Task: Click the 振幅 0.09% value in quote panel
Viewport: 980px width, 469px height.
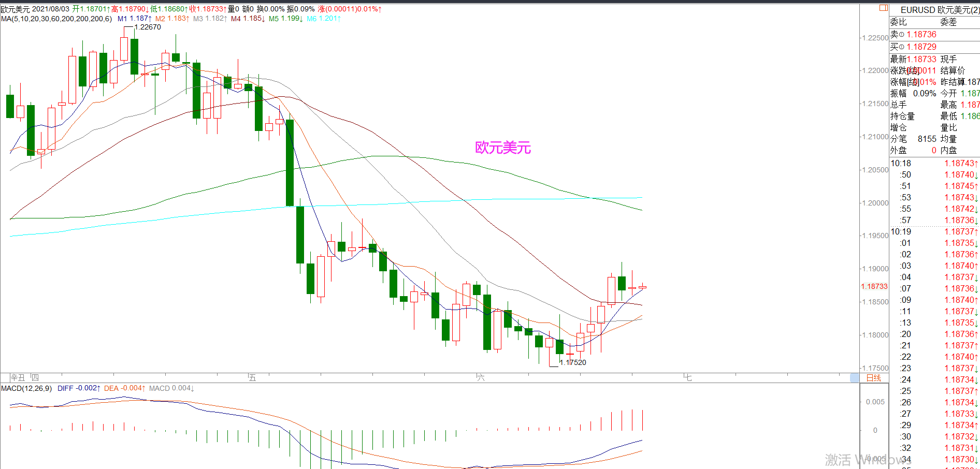Action: pyautogui.click(x=925, y=93)
